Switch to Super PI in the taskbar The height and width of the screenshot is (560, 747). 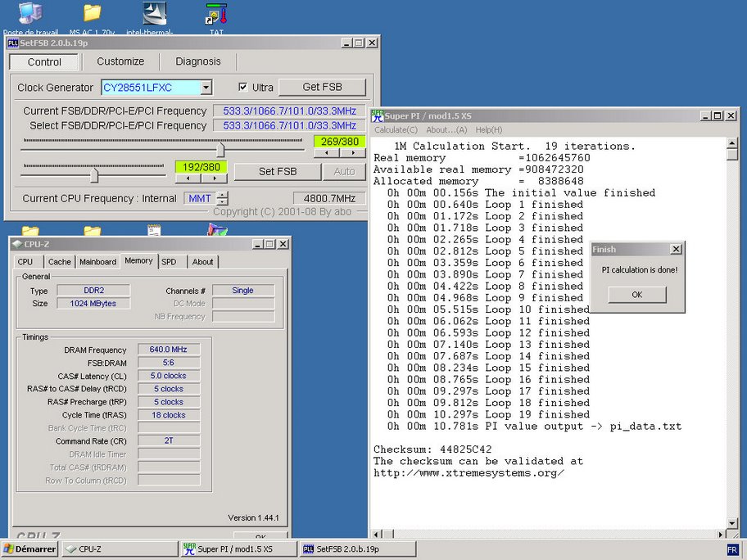238,549
